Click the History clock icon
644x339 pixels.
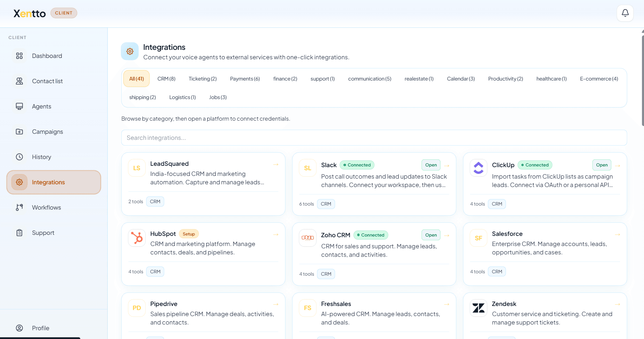(x=20, y=157)
